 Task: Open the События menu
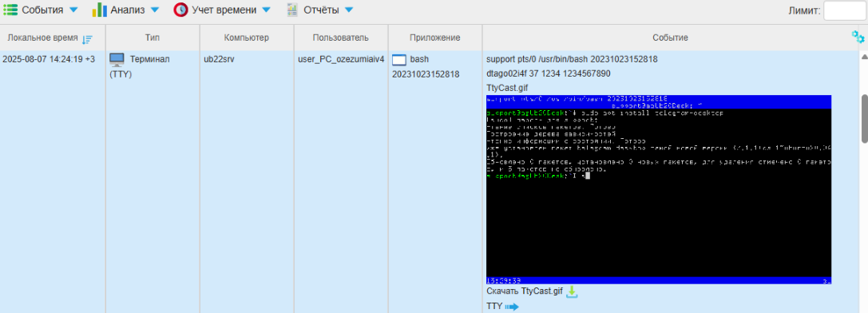42,10
